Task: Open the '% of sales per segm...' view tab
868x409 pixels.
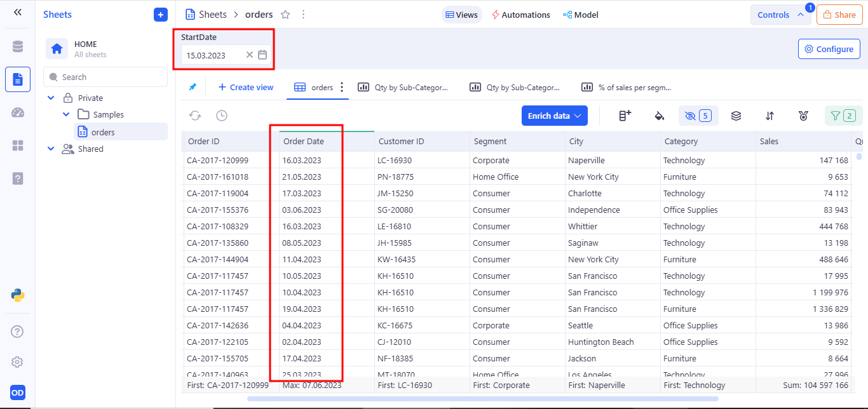Action: coord(627,88)
